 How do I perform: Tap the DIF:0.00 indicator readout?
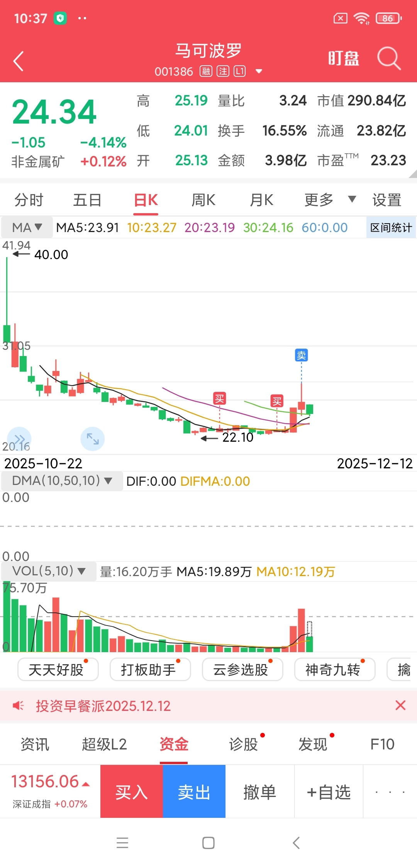(x=151, y=481)
